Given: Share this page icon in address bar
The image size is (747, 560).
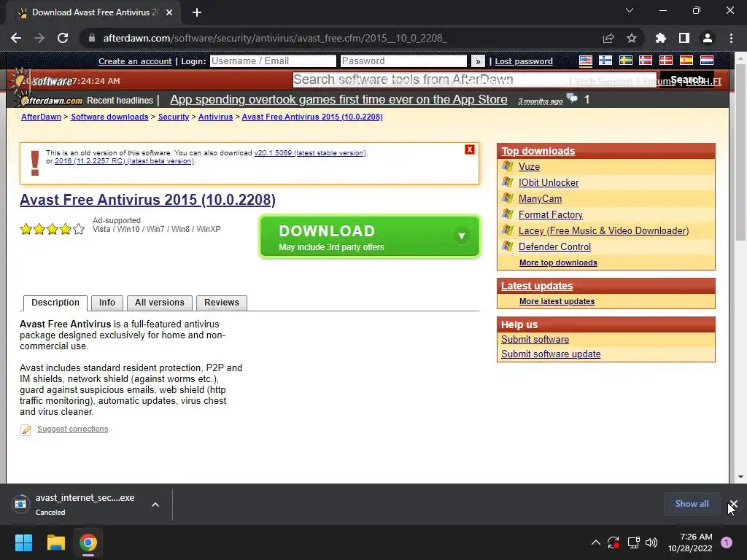Looking at the screenshot, I should (608, 38).
